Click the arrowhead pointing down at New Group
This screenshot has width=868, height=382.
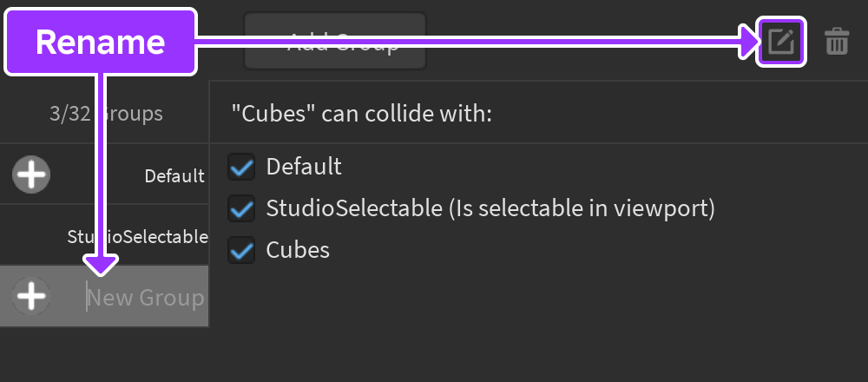pyautogui.click(x=103, y=265)
